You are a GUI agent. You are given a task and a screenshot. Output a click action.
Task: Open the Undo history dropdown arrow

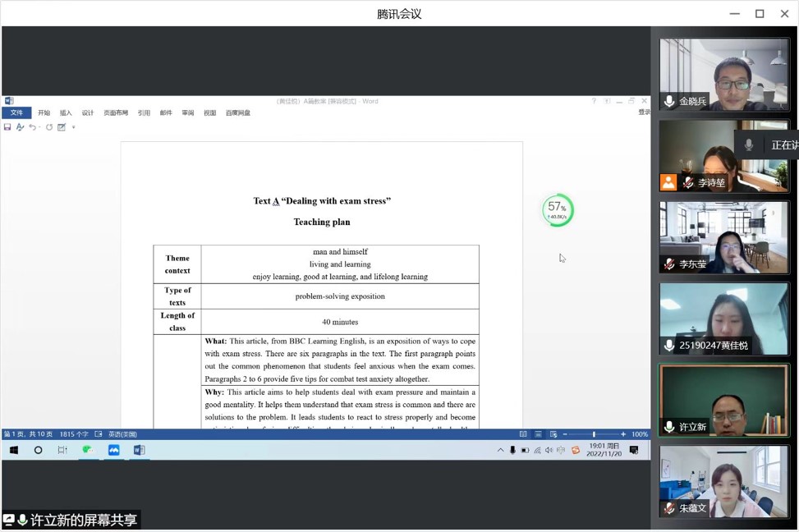coord(39,127)
